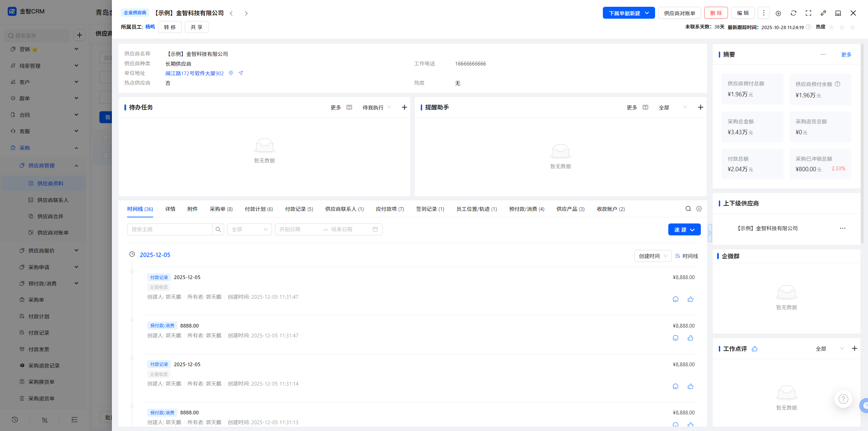Viewport: 868px width, 431px height.
Task: Click the thumbs-up icon beside 工作点评
Action: pyautogui.click(x=754, y=349)
